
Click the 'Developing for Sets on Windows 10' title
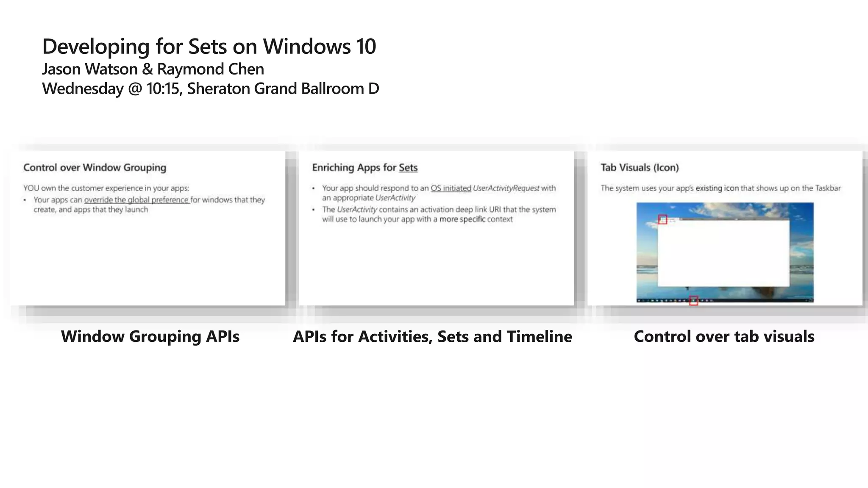[209, 46]
